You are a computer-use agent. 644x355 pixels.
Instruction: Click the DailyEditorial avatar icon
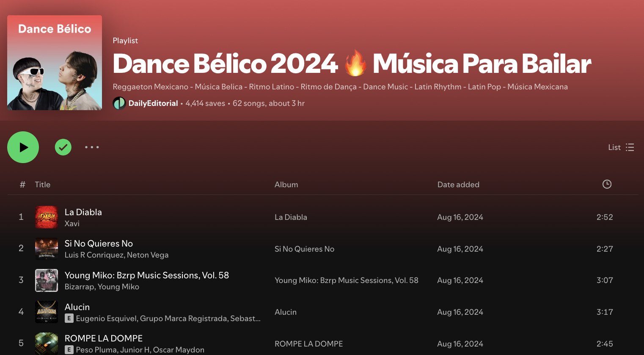tap(119, 103)
